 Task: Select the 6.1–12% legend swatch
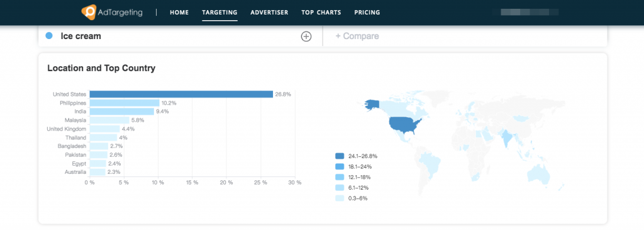pyautogui.click(x=340, y=188)
